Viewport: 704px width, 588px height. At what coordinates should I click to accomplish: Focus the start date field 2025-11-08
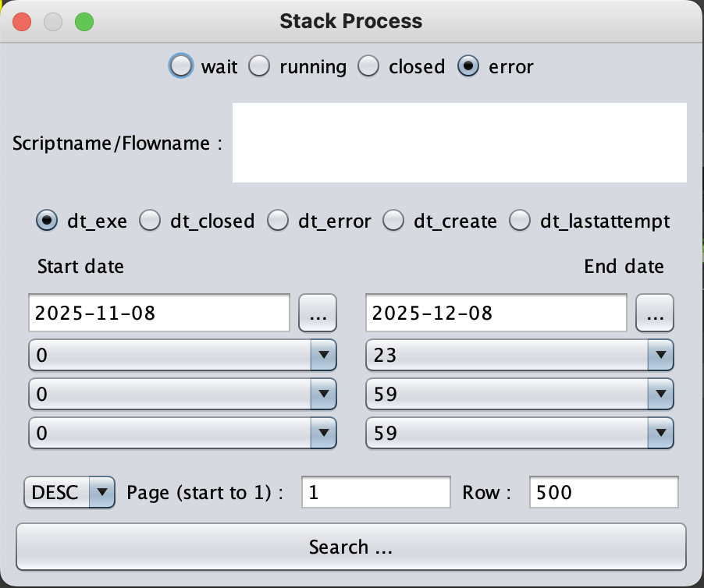[x=159, y=313]
